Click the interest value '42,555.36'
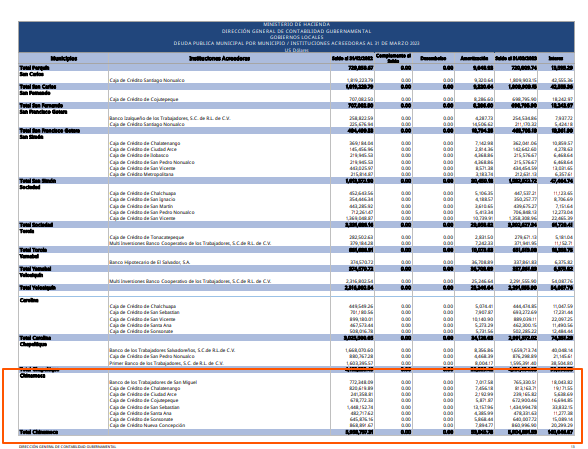The image size is (588, 449). point(562,80)
